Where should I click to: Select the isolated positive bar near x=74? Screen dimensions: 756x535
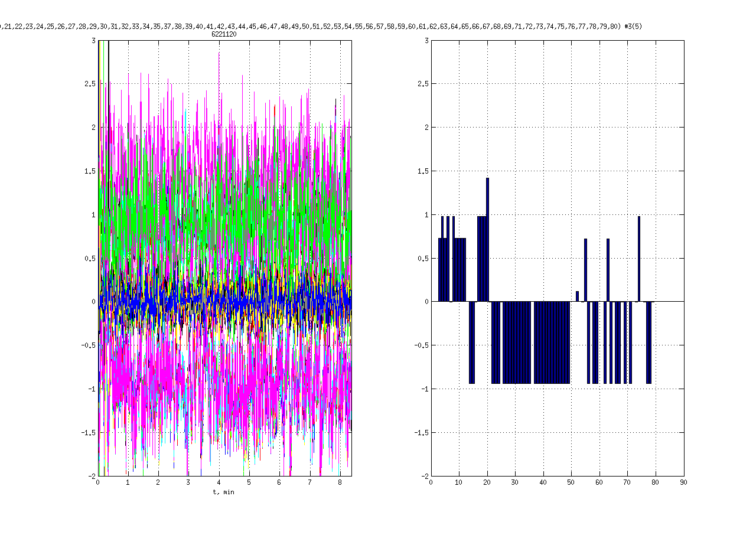pos(638,259)
